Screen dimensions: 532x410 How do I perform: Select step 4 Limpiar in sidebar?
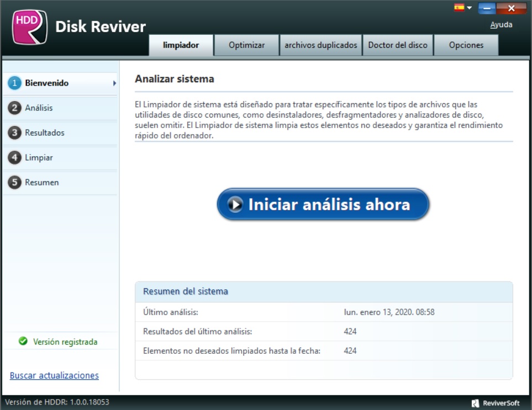60,158
